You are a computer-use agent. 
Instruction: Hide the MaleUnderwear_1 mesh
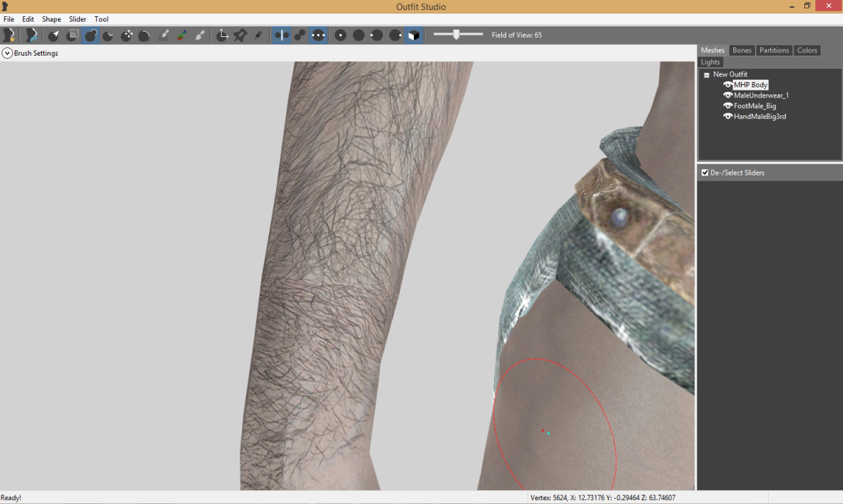coord(728,95)
